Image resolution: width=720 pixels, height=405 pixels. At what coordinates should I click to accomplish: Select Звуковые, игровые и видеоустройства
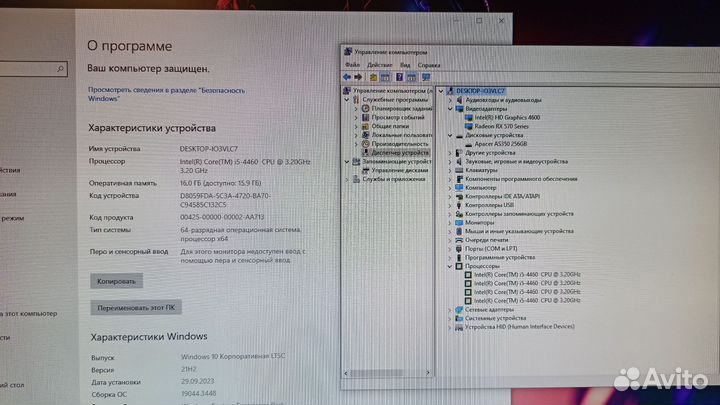(517, 162)
